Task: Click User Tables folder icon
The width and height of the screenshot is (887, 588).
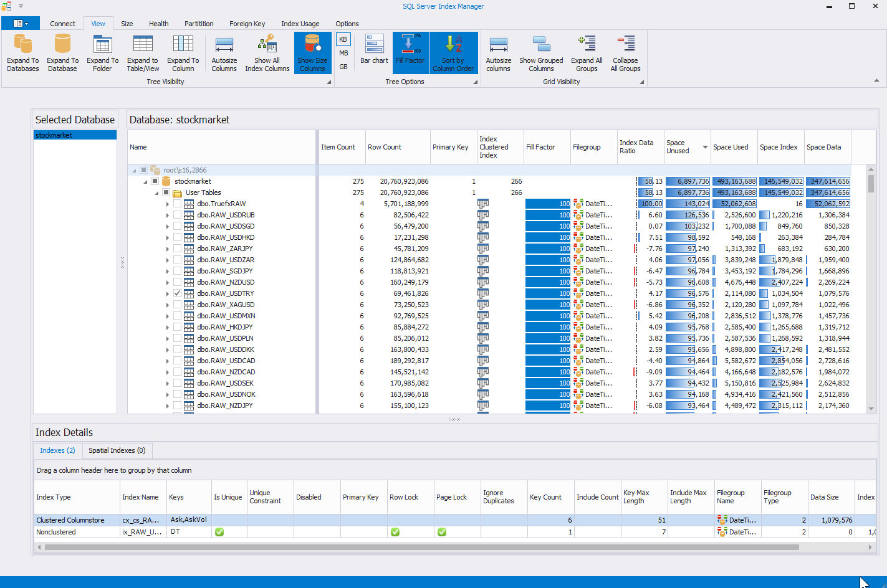Action: pos(178,192)
